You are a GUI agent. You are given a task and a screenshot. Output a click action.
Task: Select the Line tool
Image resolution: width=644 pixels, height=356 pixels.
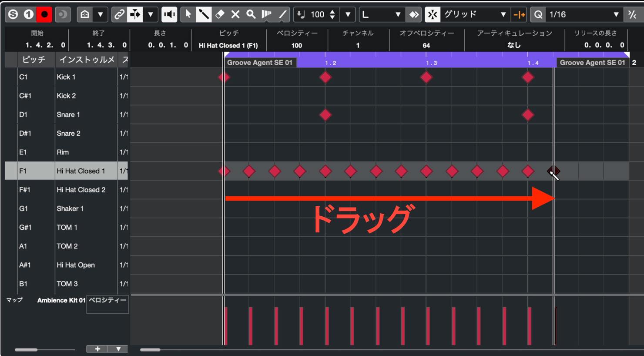coord(282,14)
